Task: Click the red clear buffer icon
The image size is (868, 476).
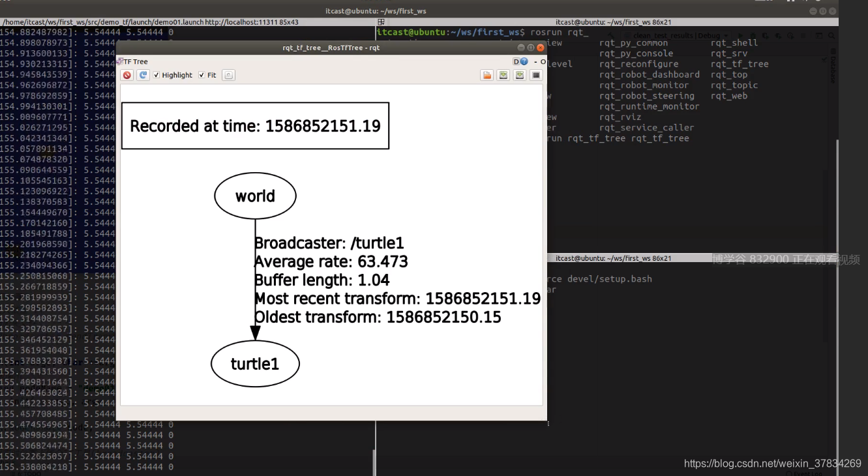Action: tap(127, 75)
